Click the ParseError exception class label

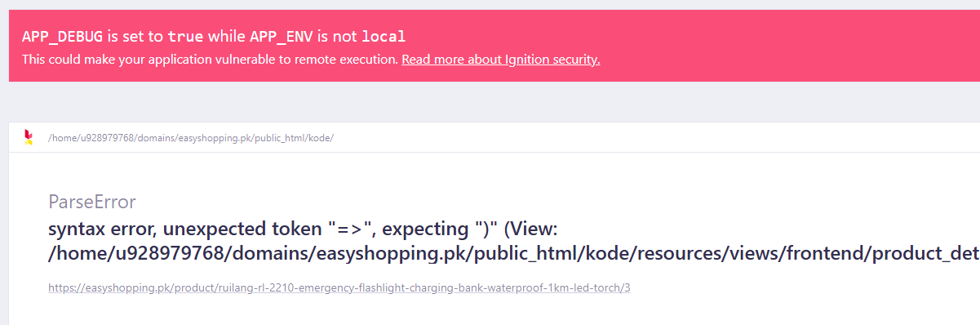coord(92,202)
